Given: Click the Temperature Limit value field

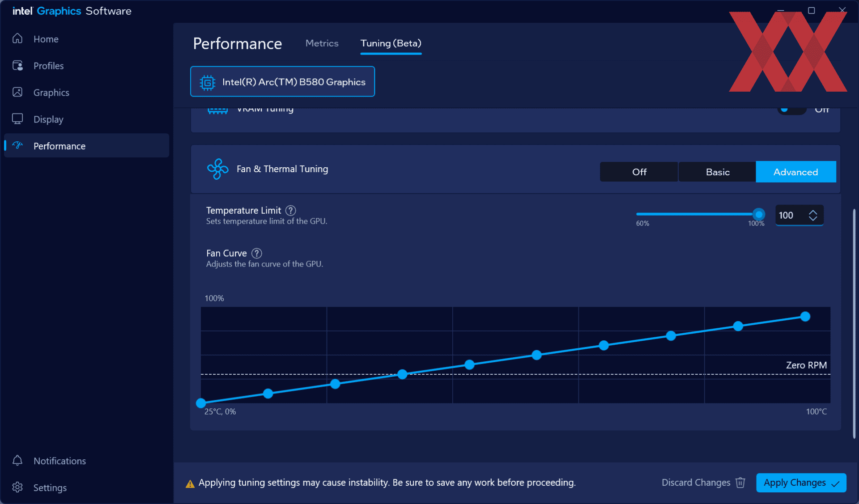Looking at the screenshot, I should point(791,215).
